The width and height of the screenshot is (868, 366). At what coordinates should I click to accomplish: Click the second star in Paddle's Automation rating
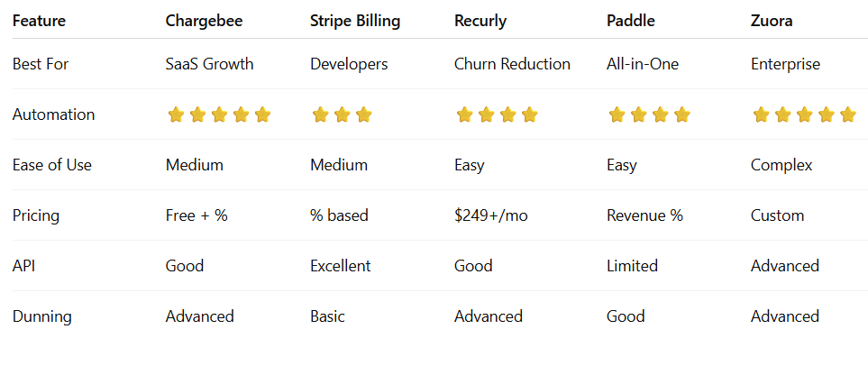coord(638,114)
